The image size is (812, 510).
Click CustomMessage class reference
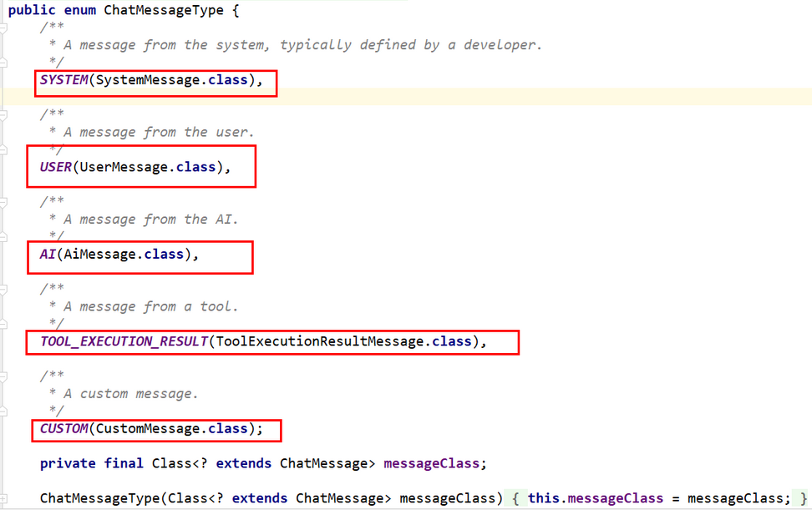point(148,428)
